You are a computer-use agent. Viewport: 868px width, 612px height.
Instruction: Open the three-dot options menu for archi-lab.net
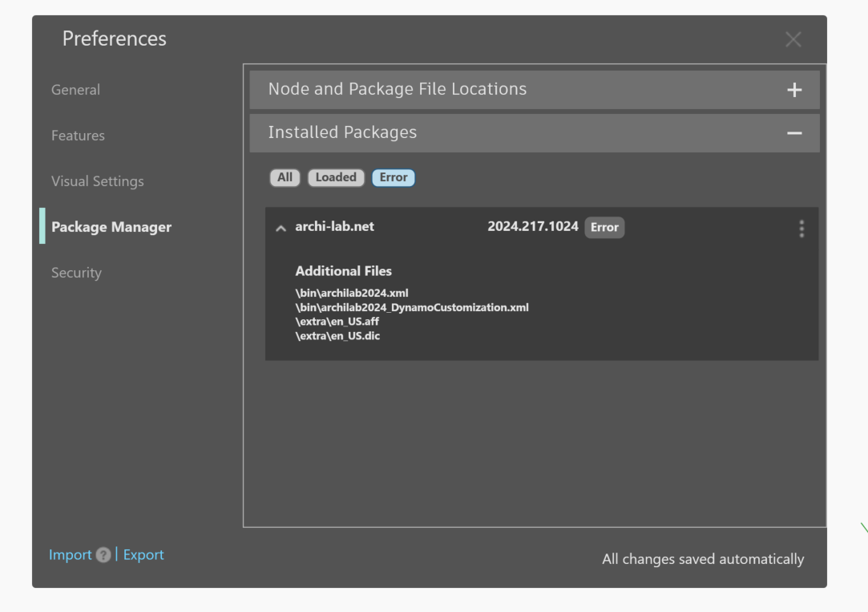(801, 229)
